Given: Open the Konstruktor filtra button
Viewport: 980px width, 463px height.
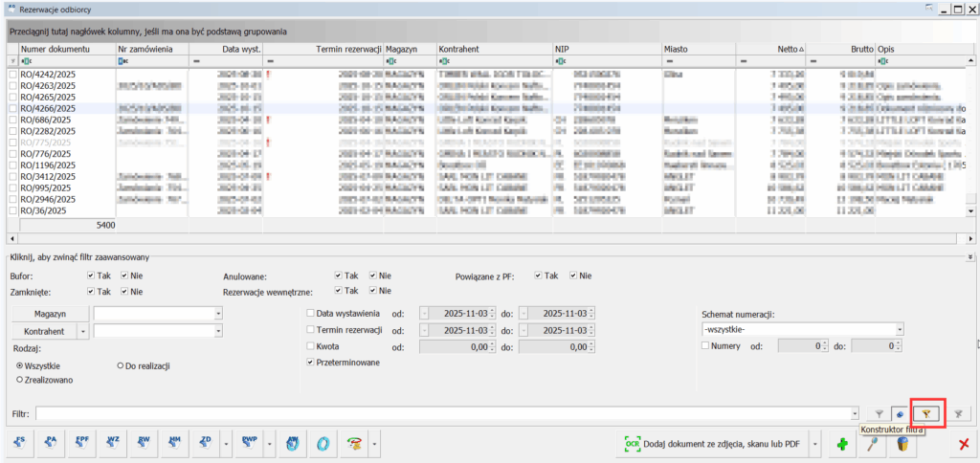Looking at the screenshot, I should (x=927, y=413).
